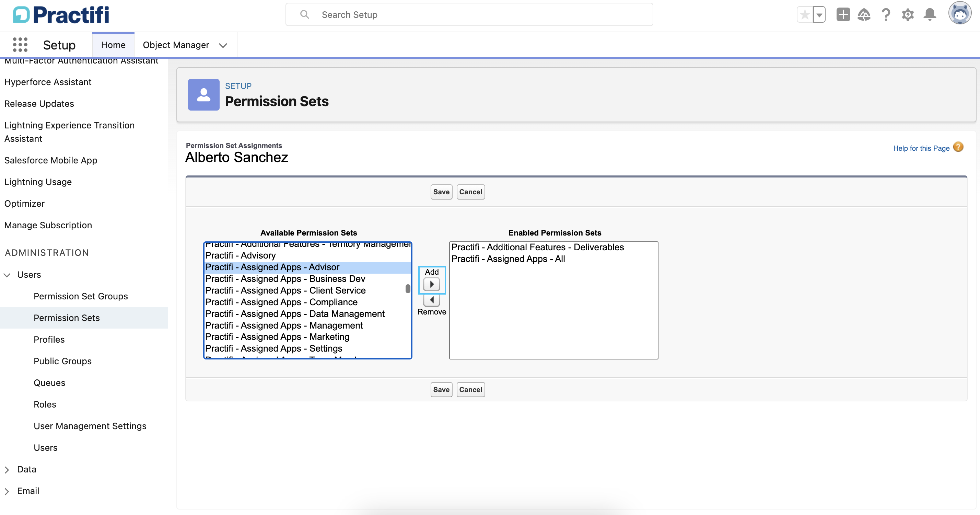
Task: Open the user profile avatar
Action: click(x=959, y=13)
